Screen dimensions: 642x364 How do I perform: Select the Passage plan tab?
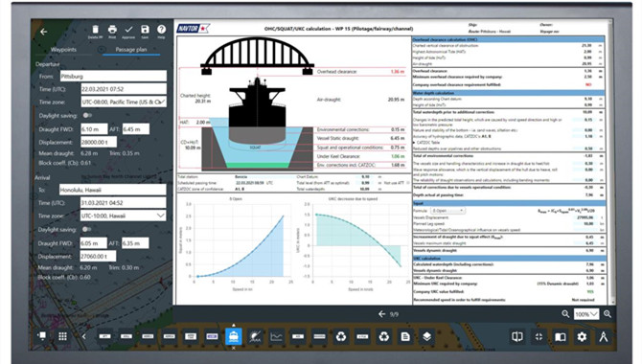tap(131, 50)
